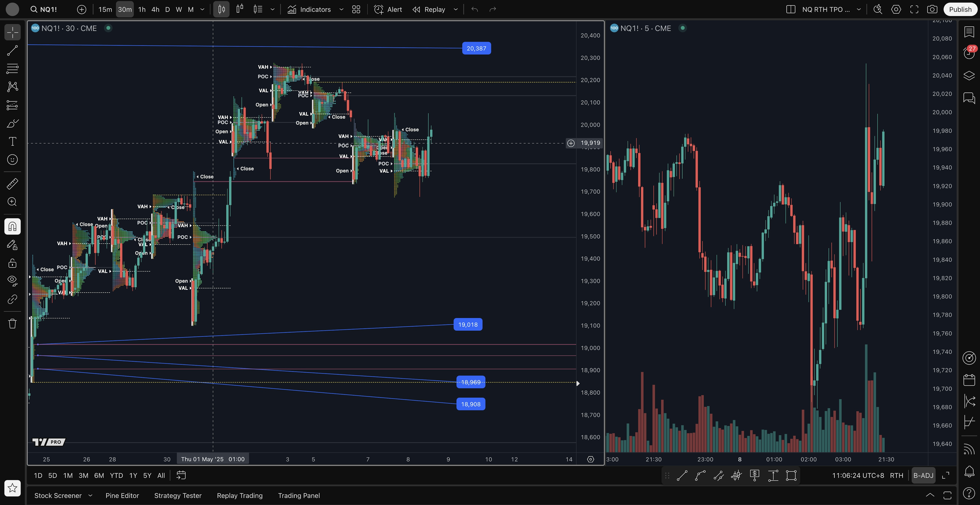Select the 3M date range button

[x=83, y=475]
